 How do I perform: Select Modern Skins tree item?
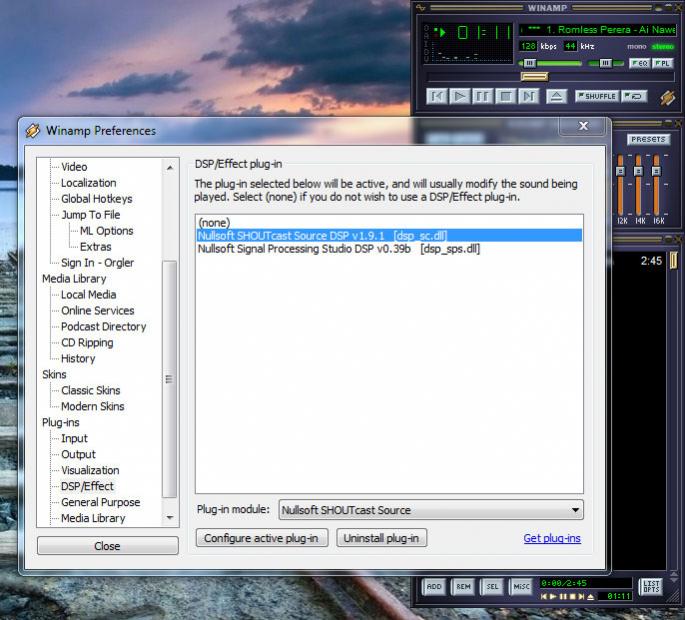[93, 406]
